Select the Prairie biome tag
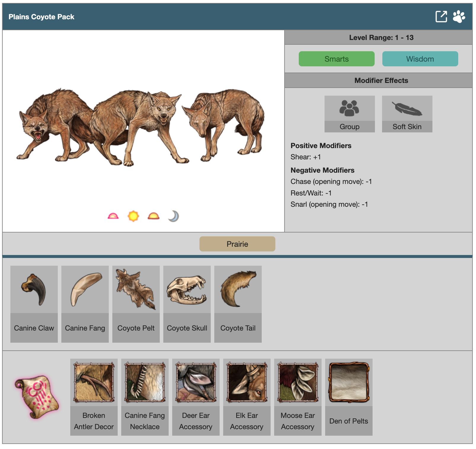The height and width of the screenshot is (449, 476). point(237,244)
